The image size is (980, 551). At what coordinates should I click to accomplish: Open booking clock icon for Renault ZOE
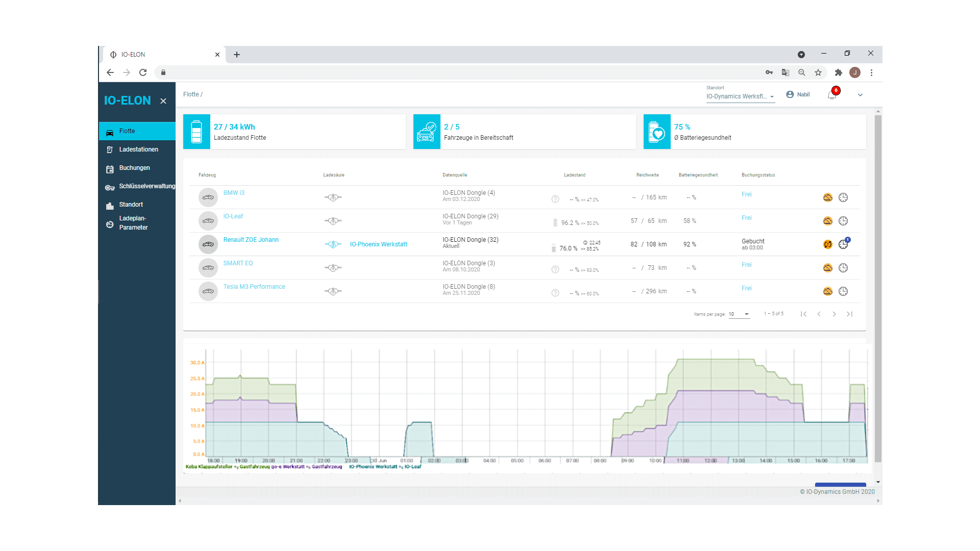(843, 244)
